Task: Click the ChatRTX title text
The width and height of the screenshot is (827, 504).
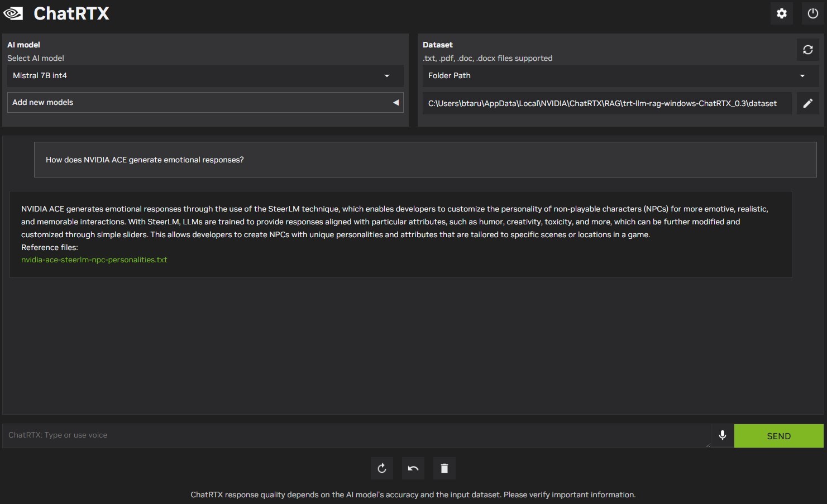Action: point(71,13)
